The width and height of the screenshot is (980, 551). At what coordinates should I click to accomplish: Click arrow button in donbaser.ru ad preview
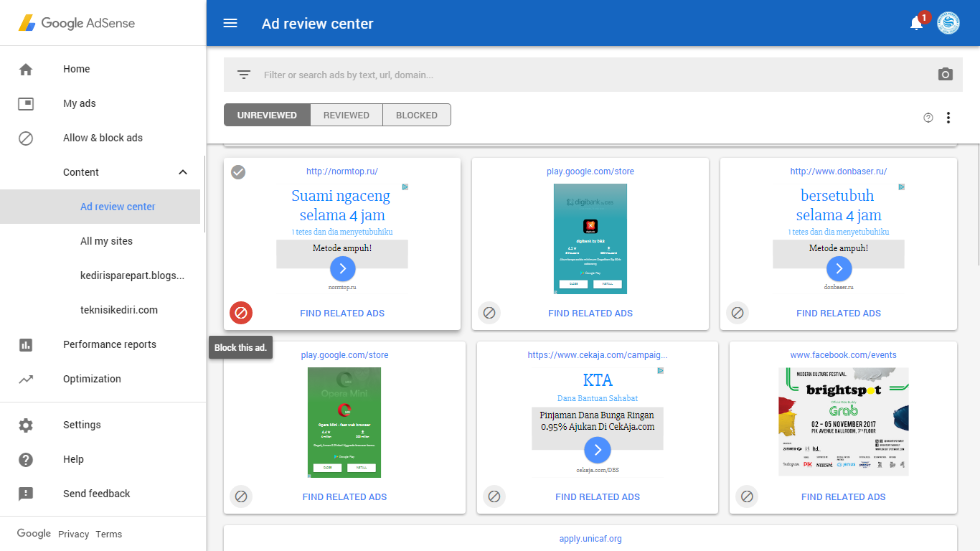(x=839, y=269)
